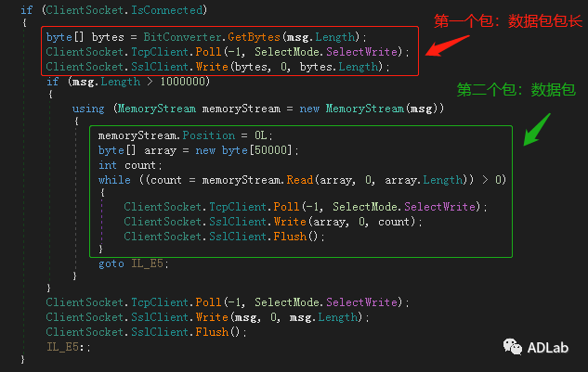Click the ADLab watermark text
This screenshot has width=588, height=372.
pyautogui.click(x=552, y=347)
